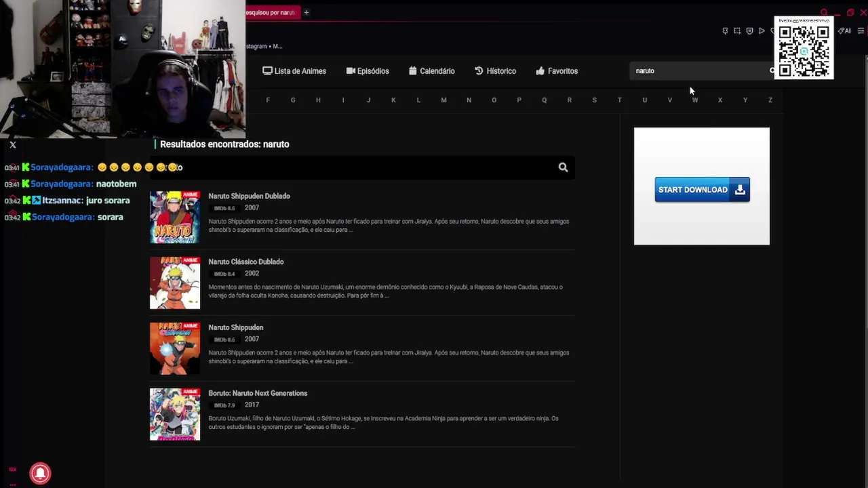Screen dimensions: 868x488
Task: Filter animes by letter R
Action: click(569, 100)
